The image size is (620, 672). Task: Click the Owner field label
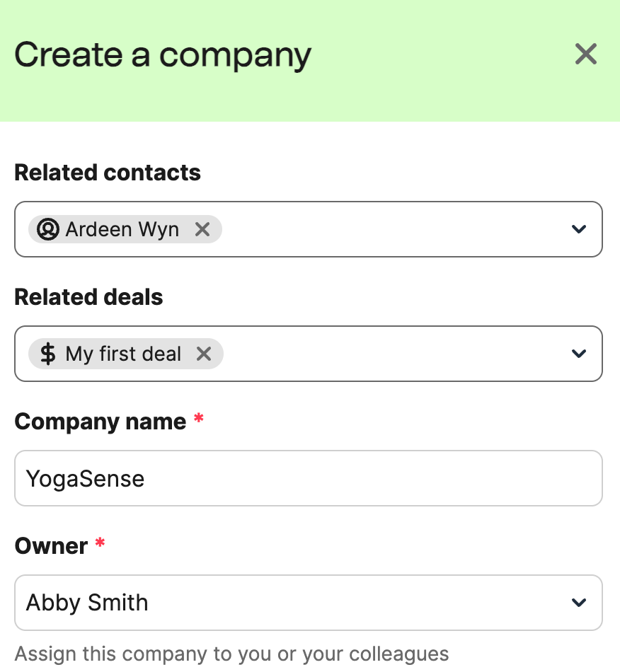click(51, 546)
